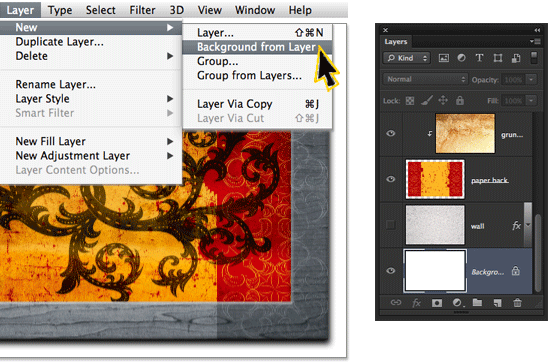548x363 pixels.
Task: Click the Delete layer trash icon
Action: (517, 303)
